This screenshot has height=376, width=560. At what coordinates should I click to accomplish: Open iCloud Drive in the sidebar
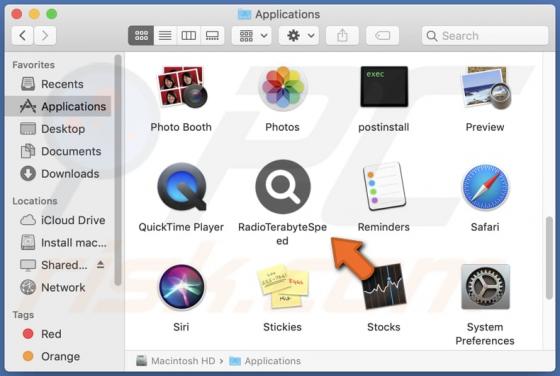coord(59,220)
